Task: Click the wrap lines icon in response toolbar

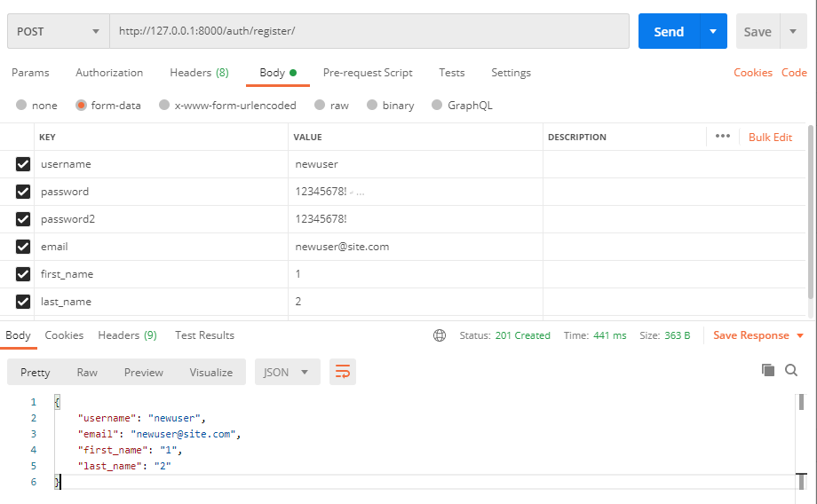Action: (342, 372)
